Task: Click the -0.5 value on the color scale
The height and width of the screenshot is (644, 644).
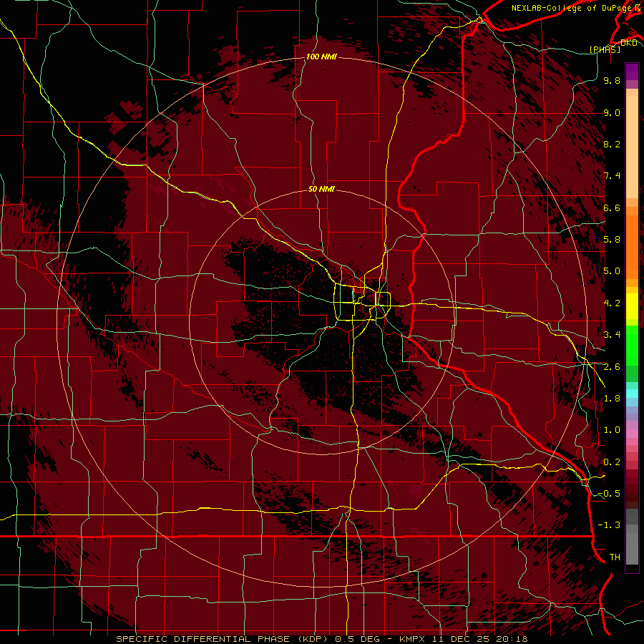Action: point(609,494)
